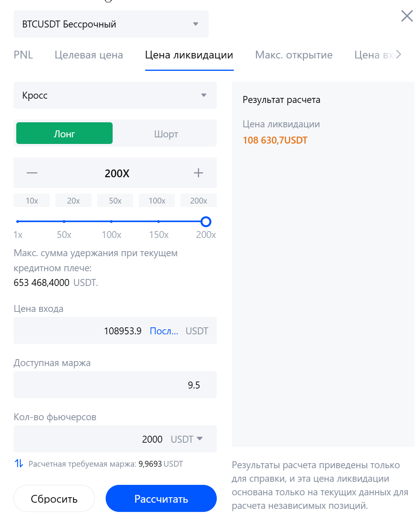This screenshot has width=420, height=522.
Task: Click the swap arrows icon beside required margin
Action: point(19,463)
